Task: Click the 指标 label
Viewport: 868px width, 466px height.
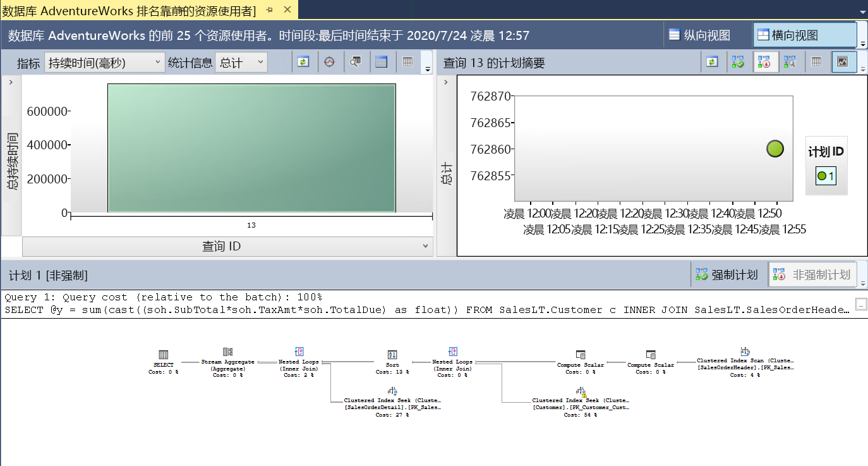Action: tap(28, 63)
